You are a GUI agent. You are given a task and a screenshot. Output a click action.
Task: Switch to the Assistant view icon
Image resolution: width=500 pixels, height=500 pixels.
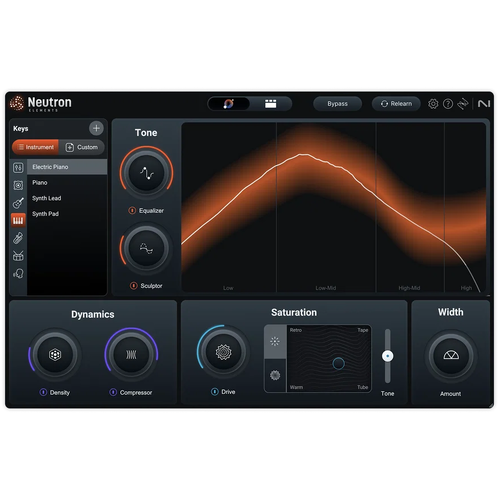point(229,104)
